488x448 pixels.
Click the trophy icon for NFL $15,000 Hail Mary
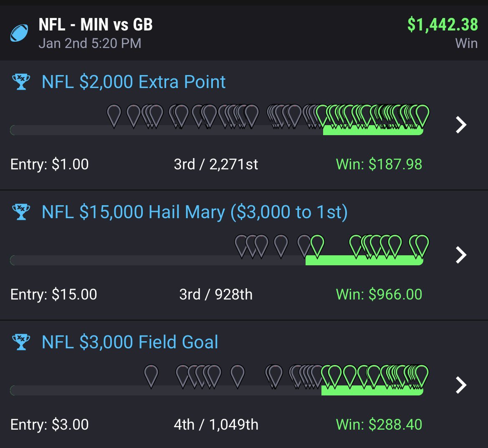[x=21, y=212]
